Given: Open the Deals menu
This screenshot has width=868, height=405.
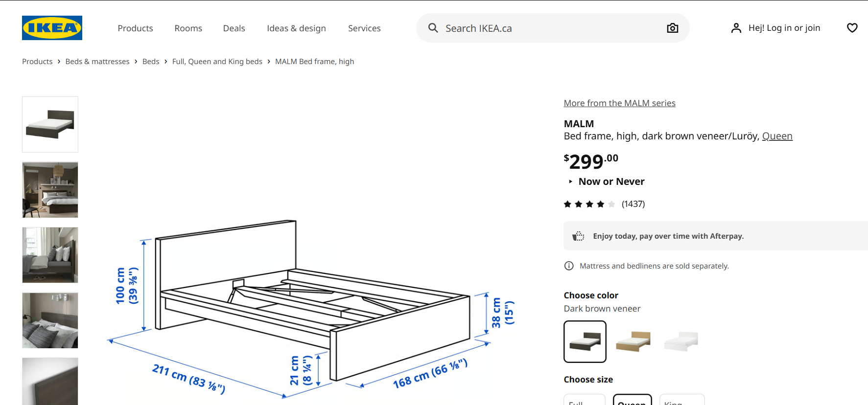Looking at the screenshot, I should point(234,28).
